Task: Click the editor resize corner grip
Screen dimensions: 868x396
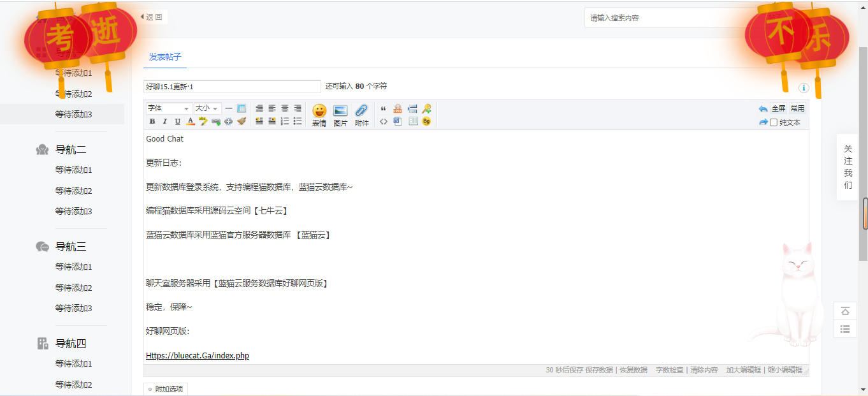Action: click(806, 370)
